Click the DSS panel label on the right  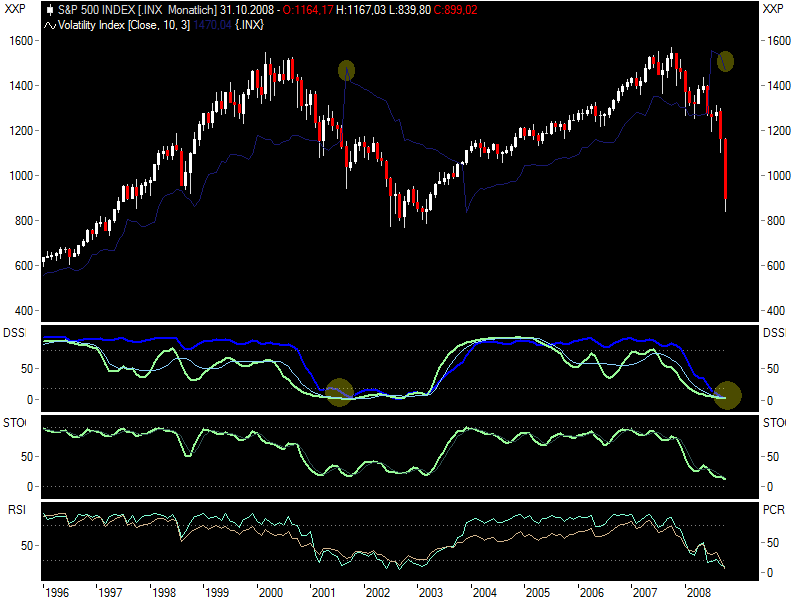pyautogui.click(x=774, y=333)
